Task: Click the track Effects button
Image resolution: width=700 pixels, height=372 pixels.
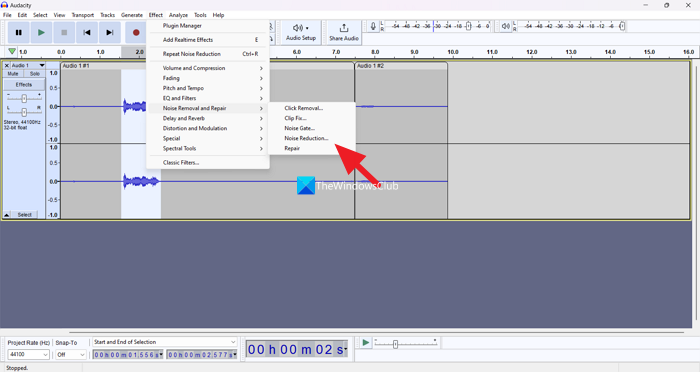Action: [24, 85]
